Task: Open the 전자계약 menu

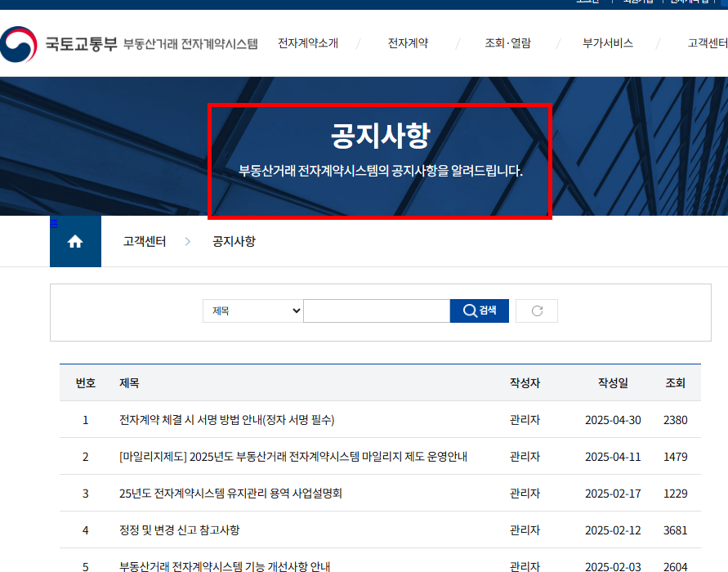Action: coord(408,42)
